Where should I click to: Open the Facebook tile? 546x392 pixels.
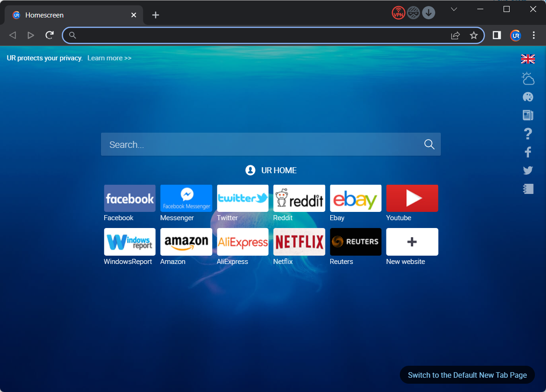click(x=130, y=198)
